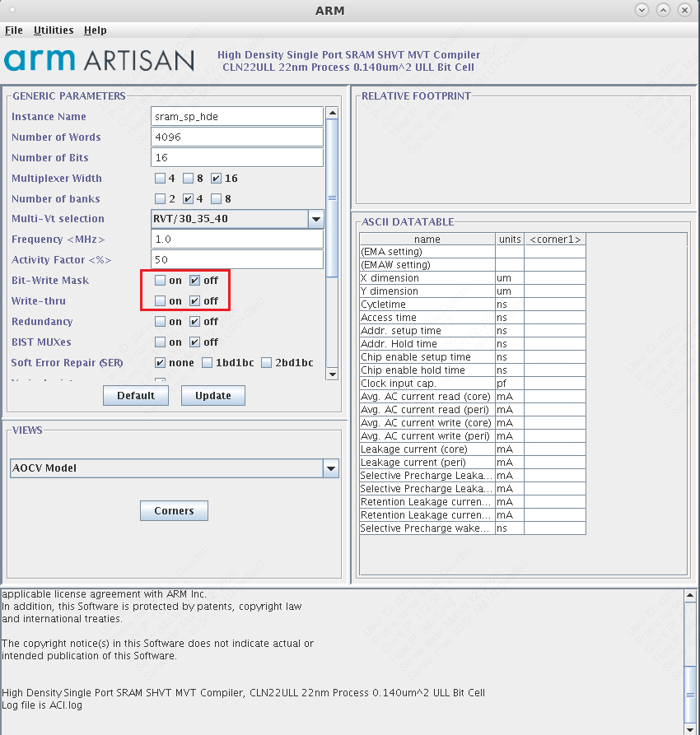Expand the AOCV Model views dropdown
Screen dimensions: 700x735
click(330, 468)
